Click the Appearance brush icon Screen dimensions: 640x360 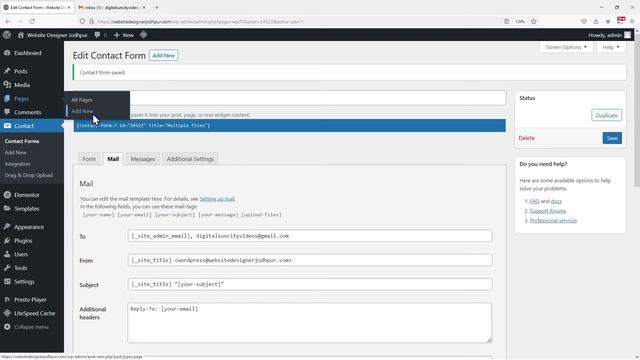7,227
